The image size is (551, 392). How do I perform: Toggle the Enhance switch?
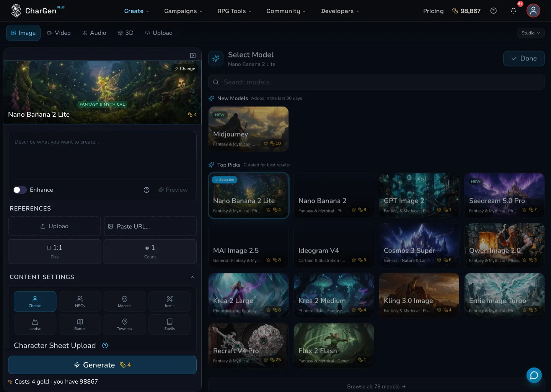click(x=20, y=190)
